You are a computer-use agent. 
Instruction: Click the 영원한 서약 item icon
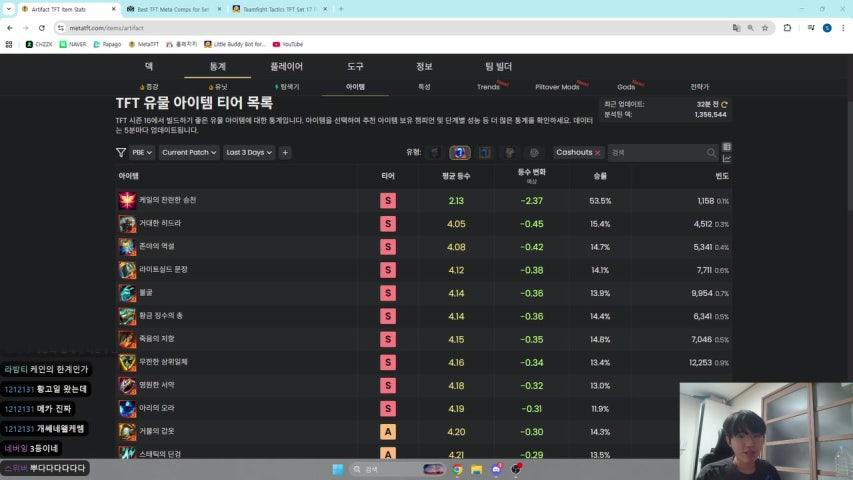click(127, 386)
